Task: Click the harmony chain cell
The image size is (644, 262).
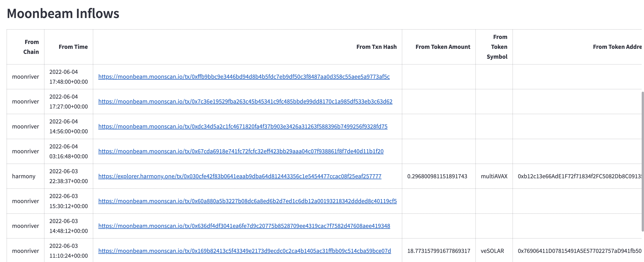Action: pyautogui.click(x=24, y=176)
